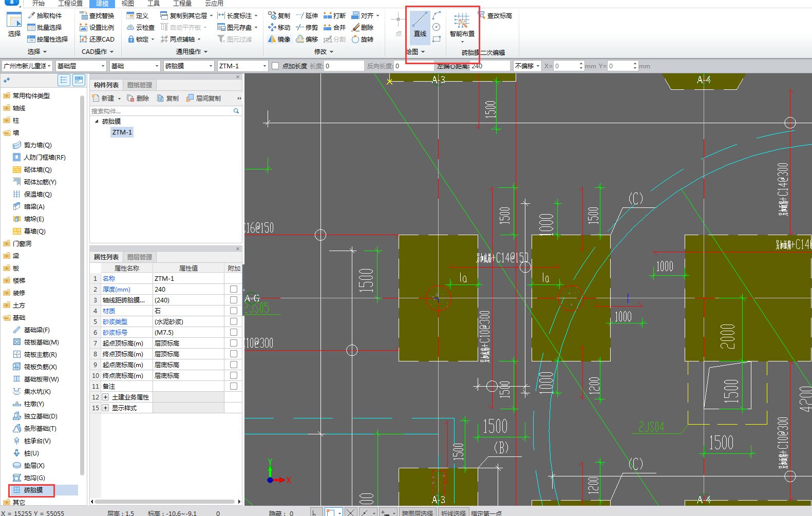Click the 批量选择 batch select tool
This screenshot has height=516, width=812.
coord(45,27)
